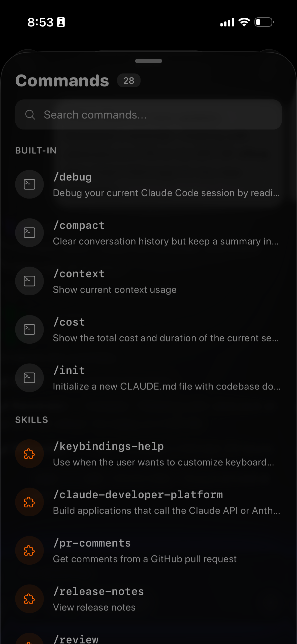Tap the puzzle icon beside /pr-comments
Image resolution: width=297 pixels, height=644 pixels.
click(x=29, y=551)
